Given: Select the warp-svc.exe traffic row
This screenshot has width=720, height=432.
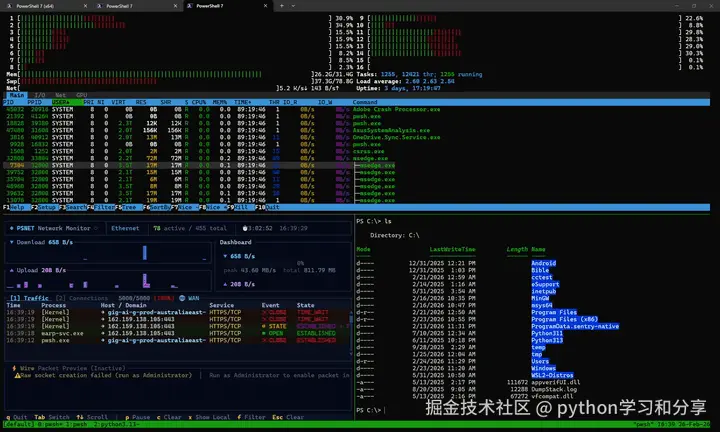Looking at the screenshot, I should (177, 333).
